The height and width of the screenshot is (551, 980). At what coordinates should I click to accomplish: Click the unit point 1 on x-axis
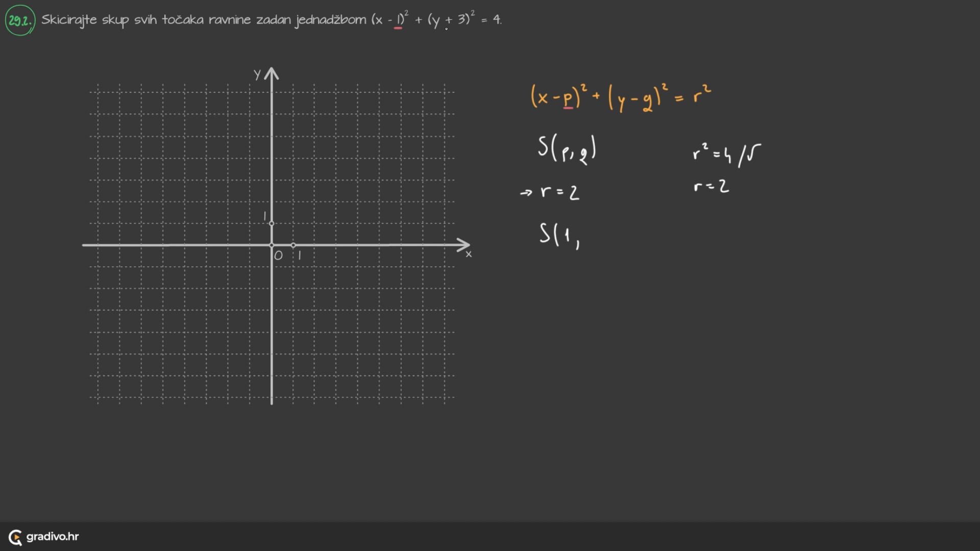coord(293,245)
